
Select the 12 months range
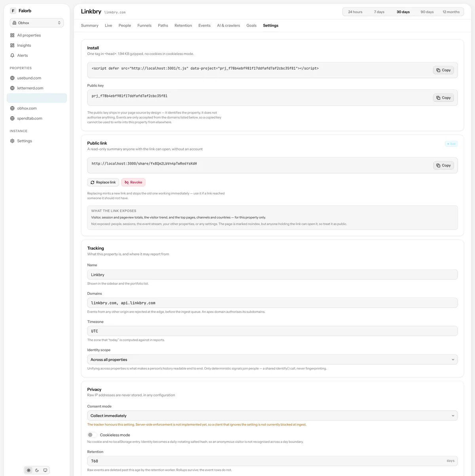click(x=451, y=12)
